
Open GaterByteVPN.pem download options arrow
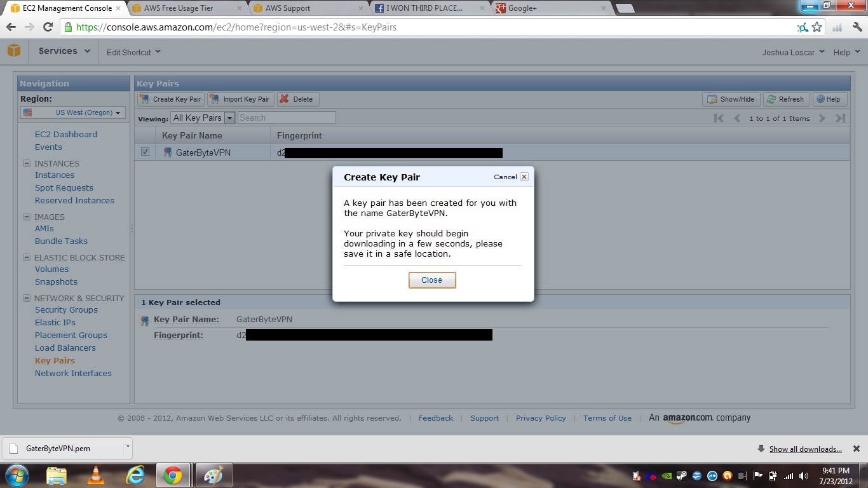pos(128,447)
